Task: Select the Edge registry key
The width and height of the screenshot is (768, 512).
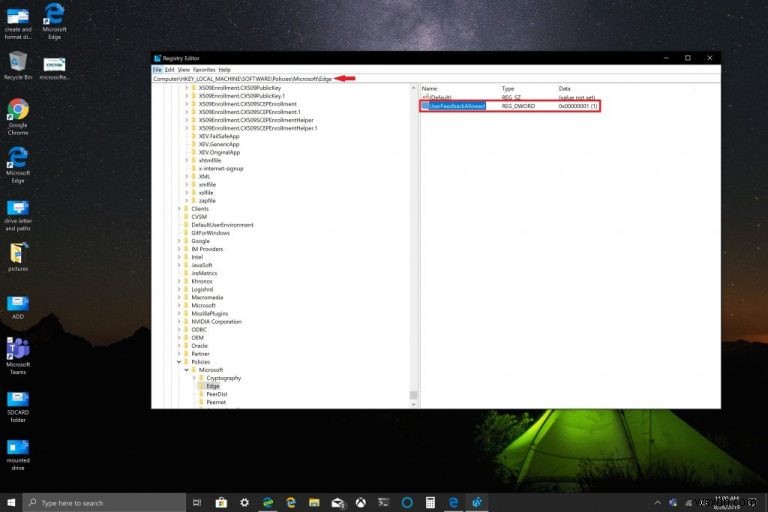Action: tap(213, 386)
